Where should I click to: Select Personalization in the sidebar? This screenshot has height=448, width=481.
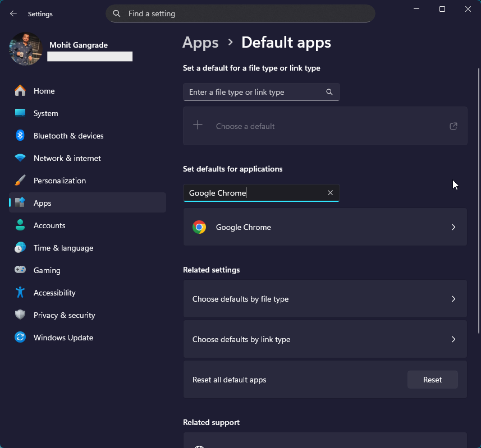pyautogui.click(x=59, y=181)
